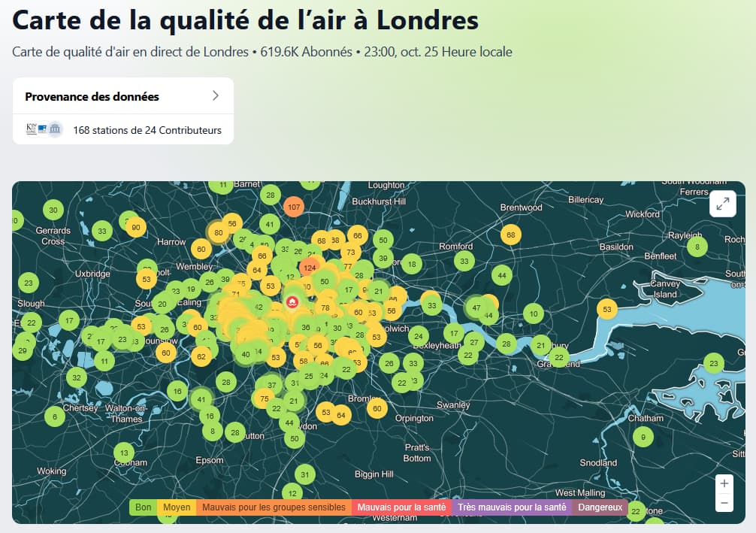Select the orange 124 station marker

coord(310,268)
